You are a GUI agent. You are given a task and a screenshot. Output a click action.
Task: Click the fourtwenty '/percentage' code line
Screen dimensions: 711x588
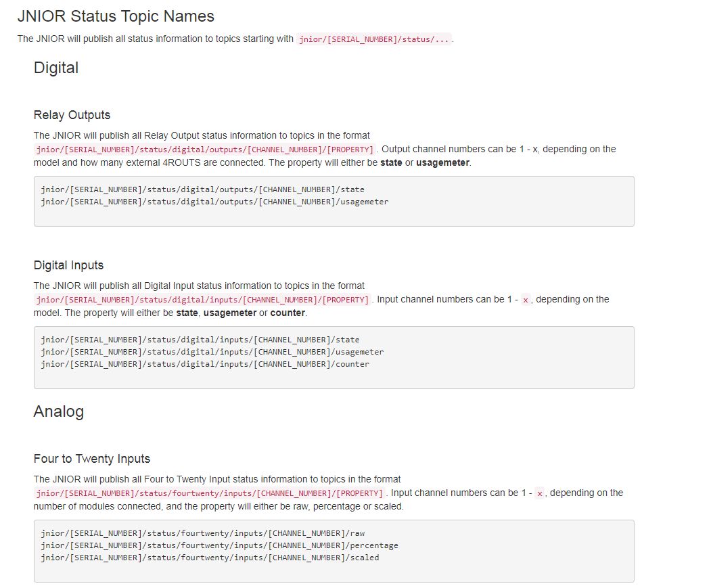coord(219,545)
